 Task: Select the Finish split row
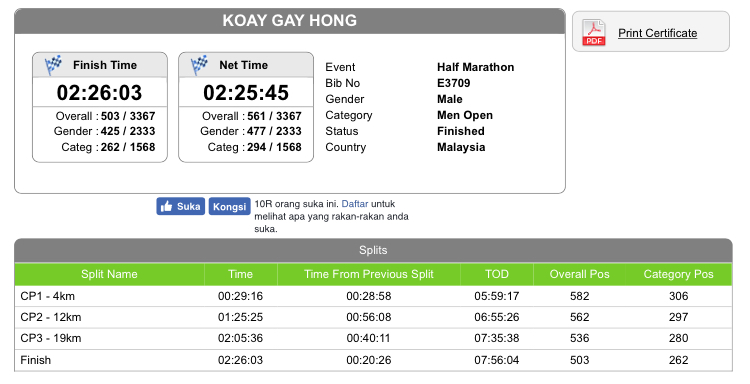click(373, 360)
